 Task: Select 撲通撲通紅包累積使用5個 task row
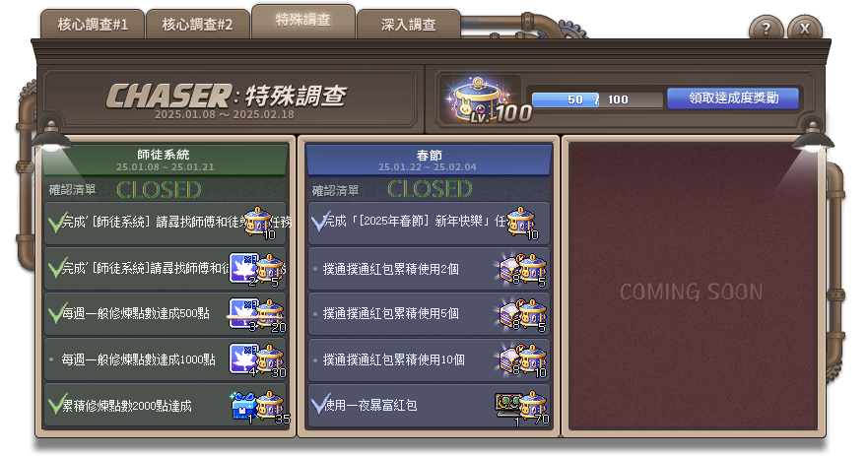[x=429, y=314]
